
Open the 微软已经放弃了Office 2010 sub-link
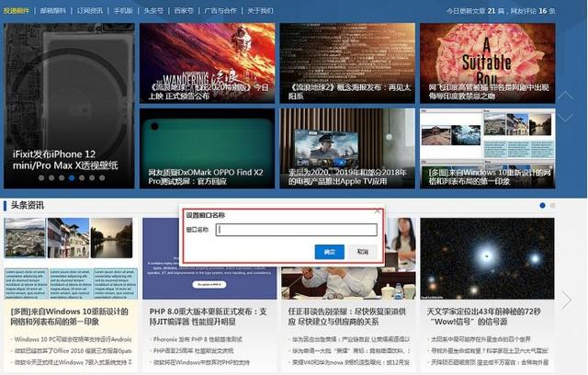[x=73, y=351]
